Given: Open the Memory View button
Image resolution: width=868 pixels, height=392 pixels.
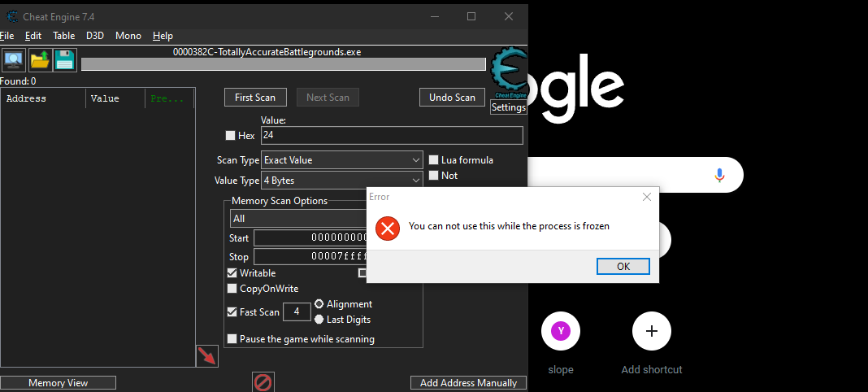Looking at the screenshot, I should point(59,382).
